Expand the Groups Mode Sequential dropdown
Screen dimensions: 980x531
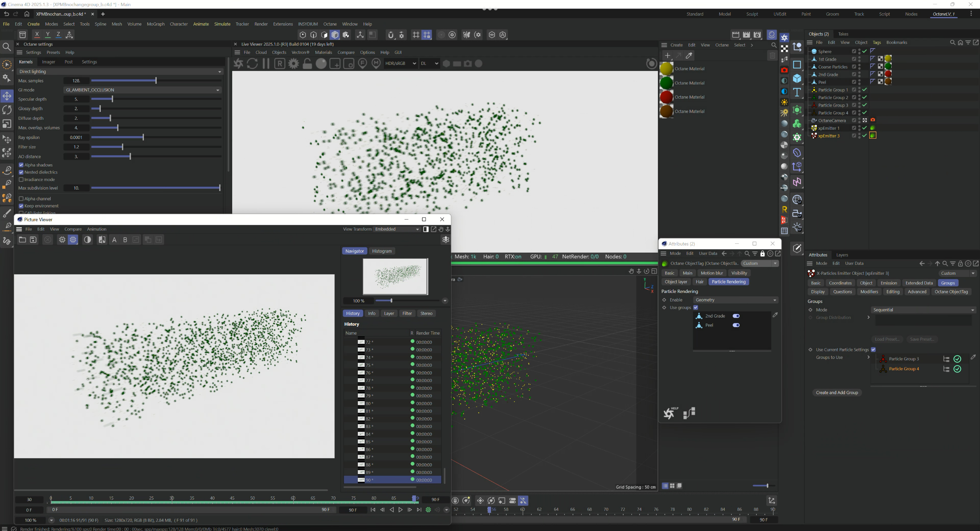923,310
